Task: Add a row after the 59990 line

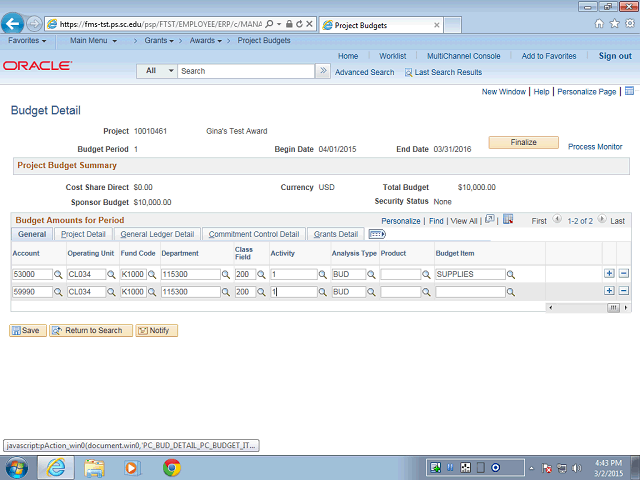Action: pos(609,291)
